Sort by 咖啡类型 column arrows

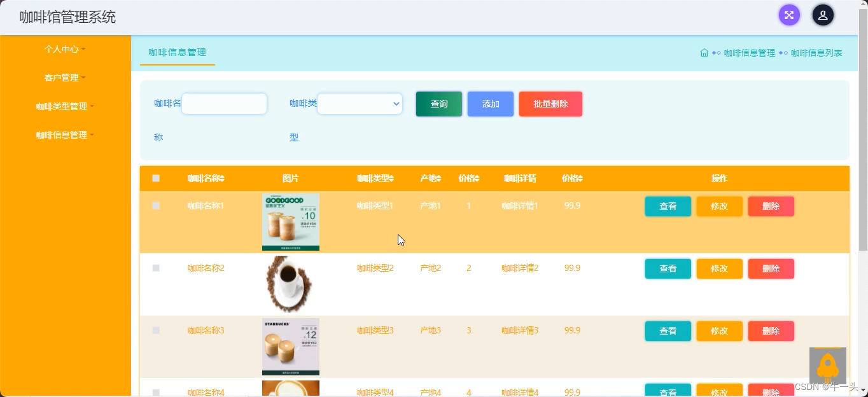pos(391,179)
